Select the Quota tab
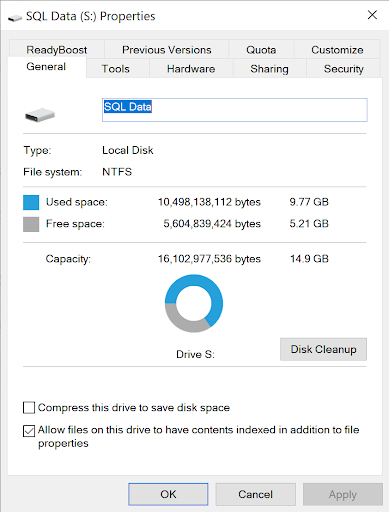Screen dimensions: 389x512 261,50
